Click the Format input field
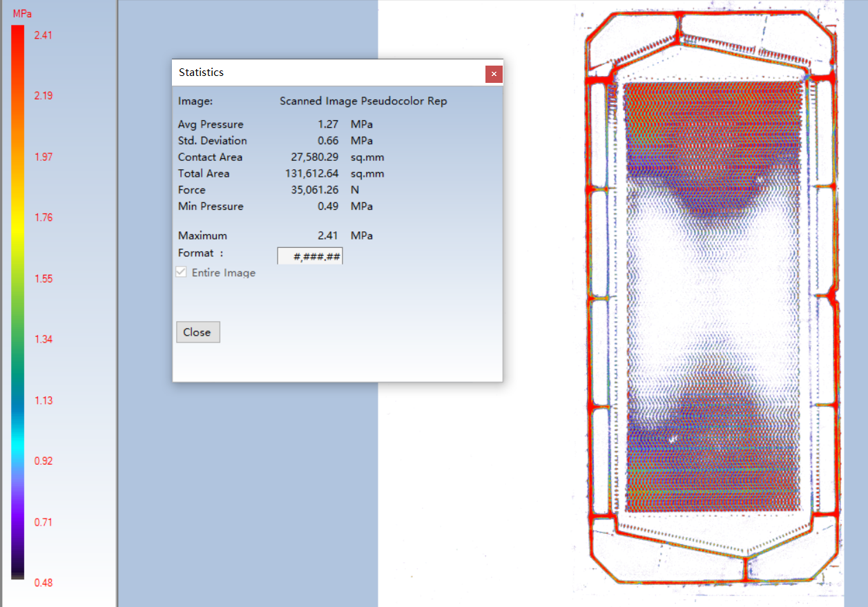Image resolution: width=868 pixels, height=607 pixels. 310,256
